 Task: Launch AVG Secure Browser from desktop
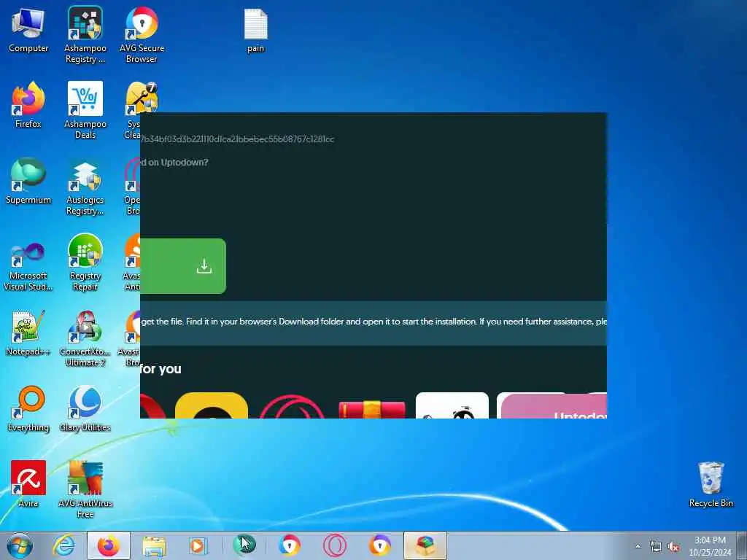142,34
